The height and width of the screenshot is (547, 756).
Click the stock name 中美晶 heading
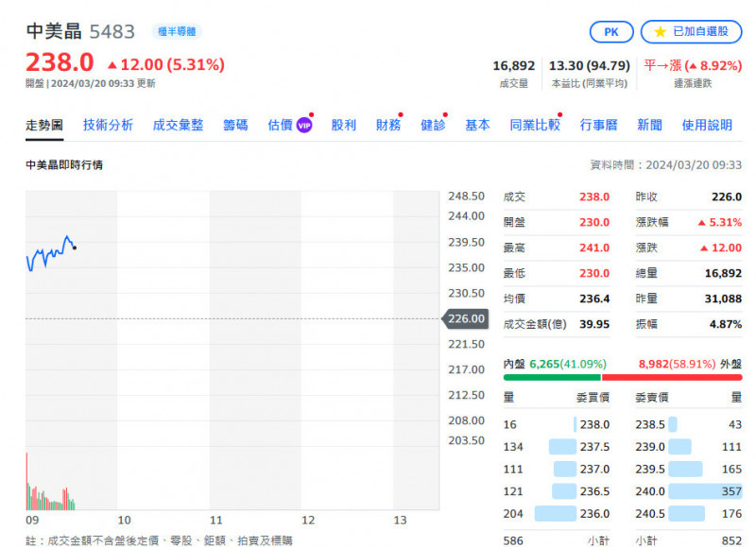click(54, 31)
